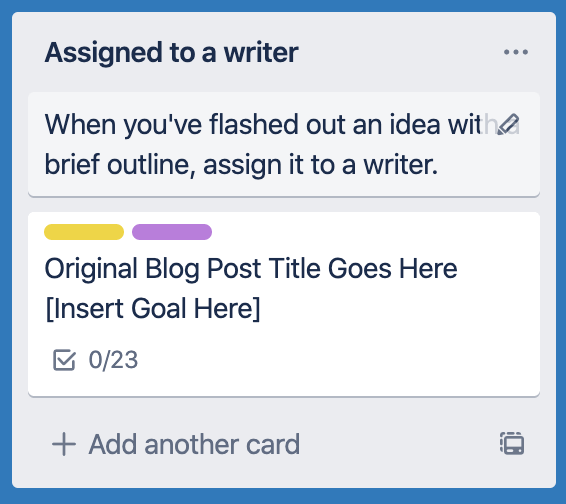Click the pencil edit icon on first card

508,125
